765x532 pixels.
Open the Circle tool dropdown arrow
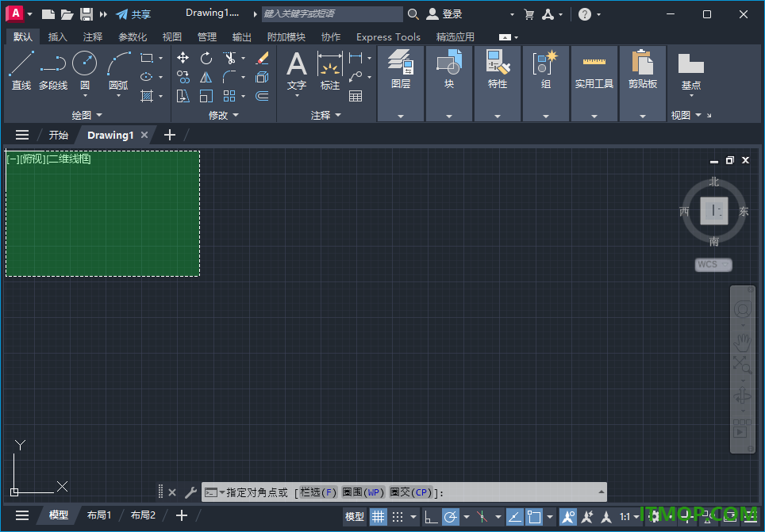(x=85, y=96)
